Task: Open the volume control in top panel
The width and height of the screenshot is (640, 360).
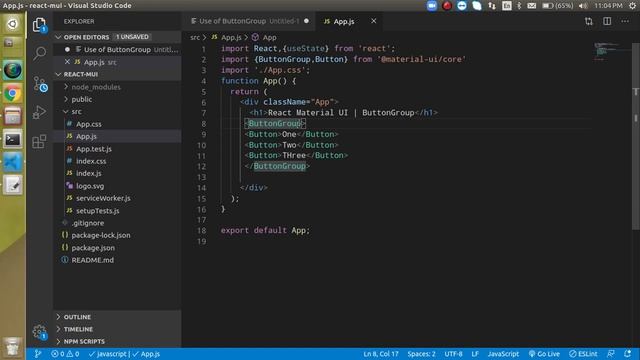Action: tap(583, 6)
